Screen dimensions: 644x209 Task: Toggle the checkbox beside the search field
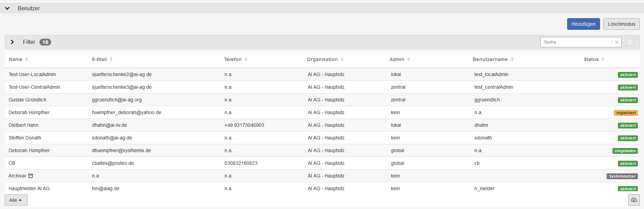(x=630, y=42)
